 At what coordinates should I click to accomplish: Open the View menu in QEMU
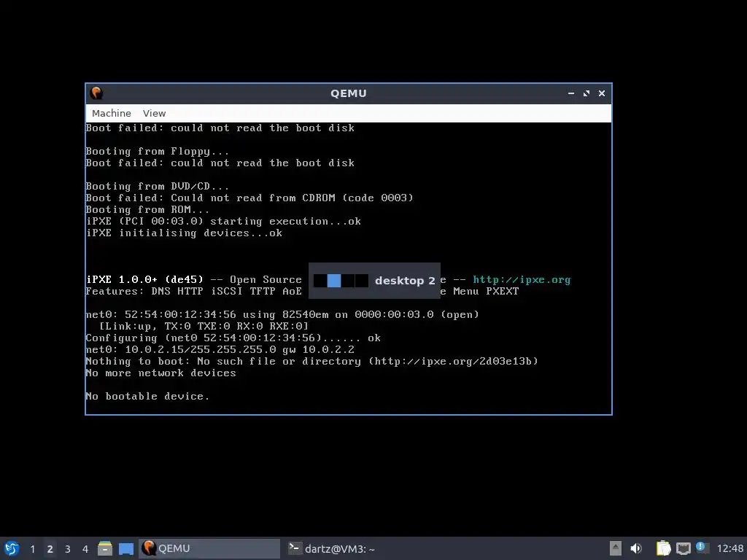154,113
